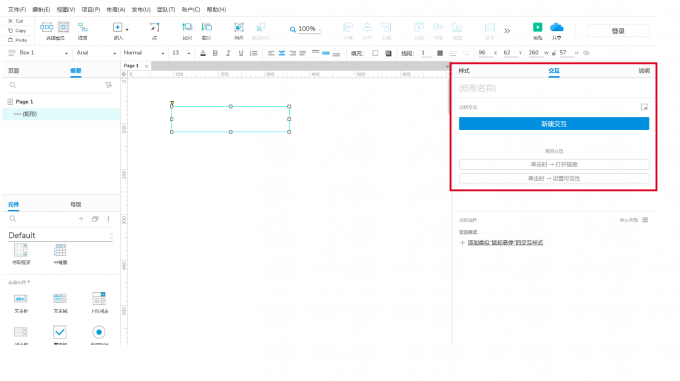
Task: Click the Align Right icon
Action: [x=386, y=27]
